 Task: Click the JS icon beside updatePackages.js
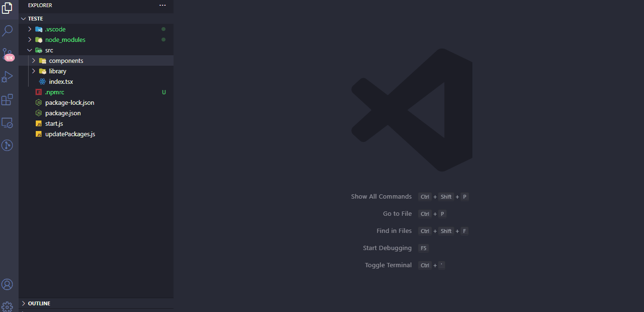tap(39, 134)
